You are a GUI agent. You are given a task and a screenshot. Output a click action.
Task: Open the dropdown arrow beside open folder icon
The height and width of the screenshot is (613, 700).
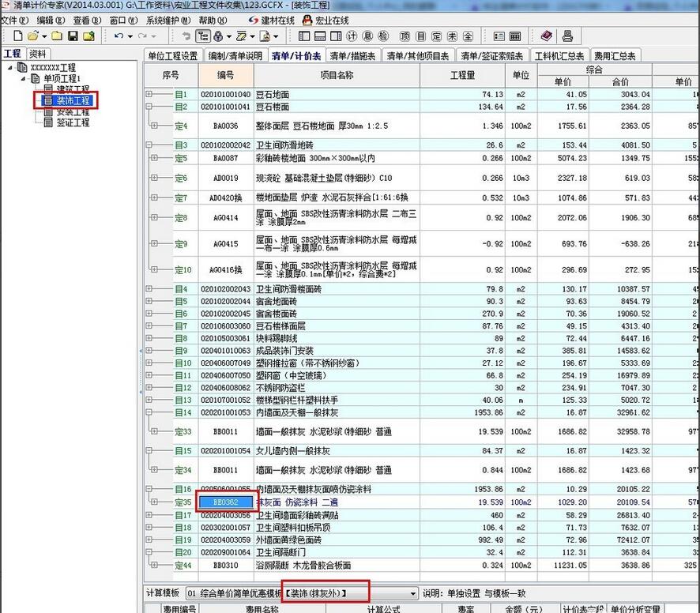44,36
